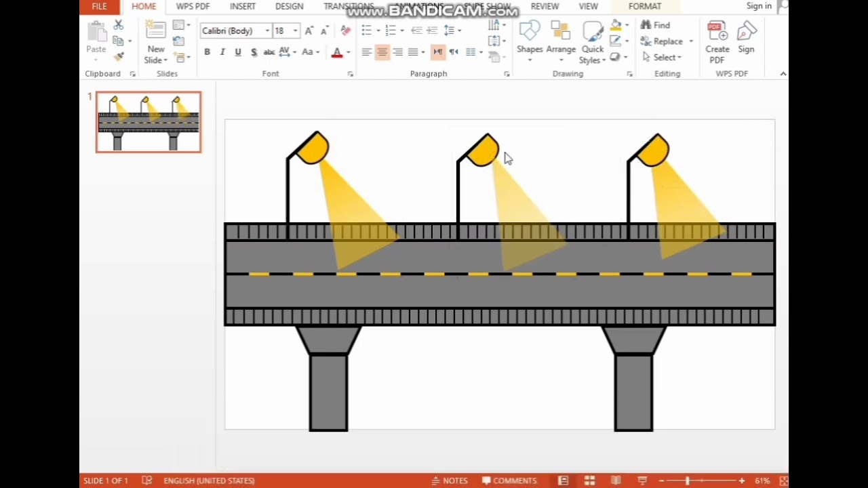Click COMMENTS in status bar
The image size is (868, 488).
(509, 481)
